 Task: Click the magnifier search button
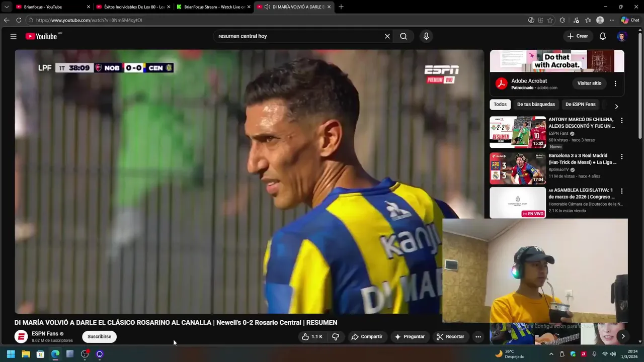coord(404,36)
